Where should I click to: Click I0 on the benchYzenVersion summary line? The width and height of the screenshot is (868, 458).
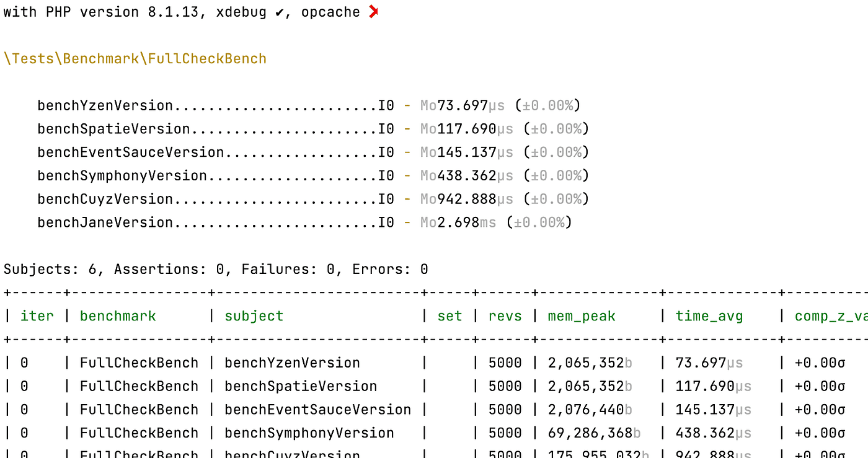click(x=386, y=105)
